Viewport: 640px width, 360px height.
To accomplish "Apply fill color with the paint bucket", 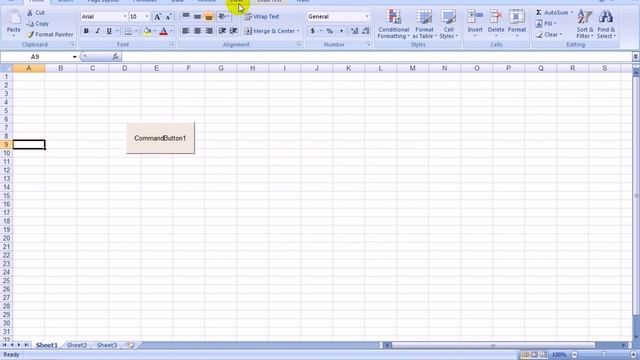I will (x=147, y=31).
